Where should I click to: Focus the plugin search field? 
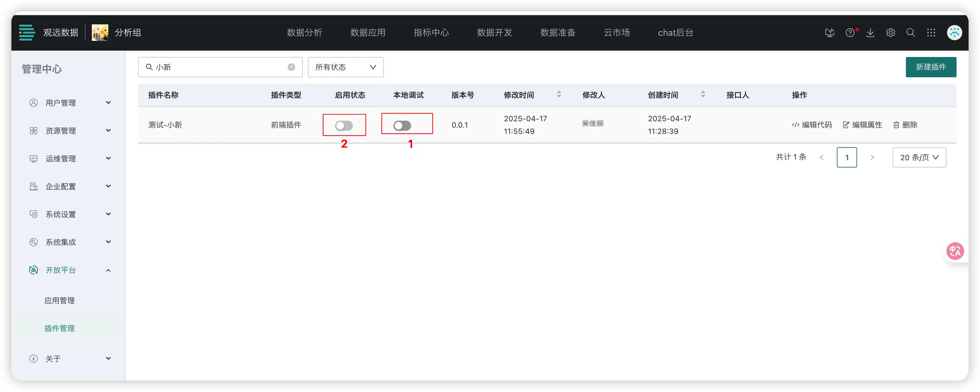coord(220,67)
